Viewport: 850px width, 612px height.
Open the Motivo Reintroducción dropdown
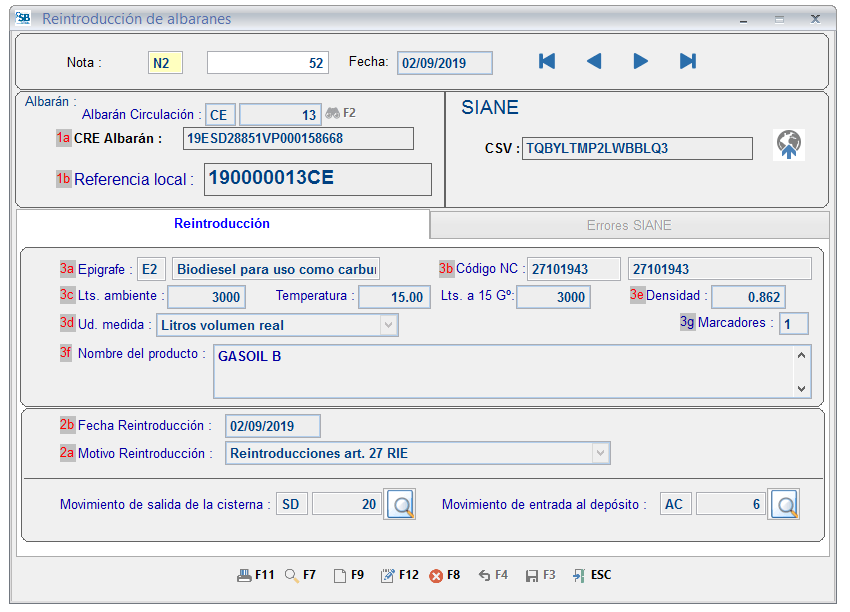[599, 453]
